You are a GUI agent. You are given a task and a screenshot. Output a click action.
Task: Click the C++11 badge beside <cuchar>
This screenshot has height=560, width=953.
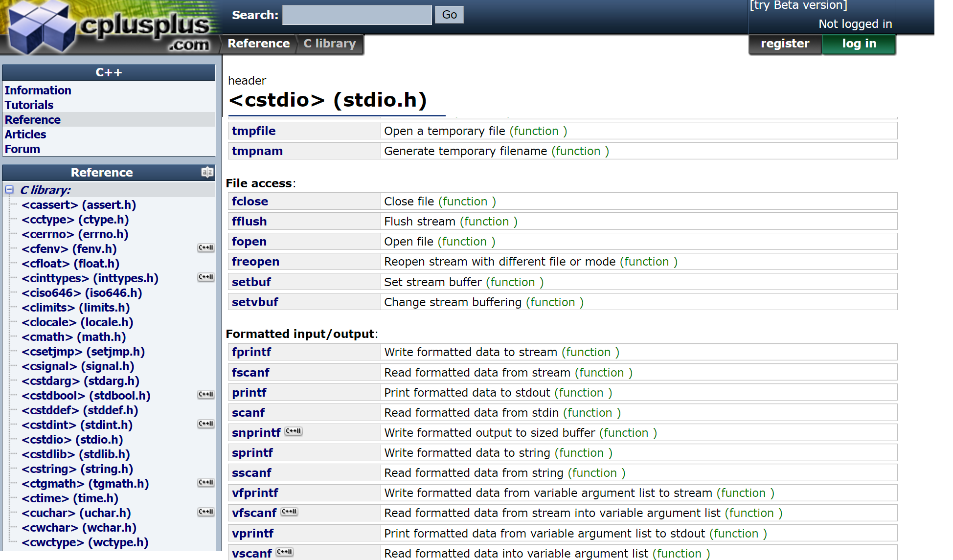pos(206,512)
